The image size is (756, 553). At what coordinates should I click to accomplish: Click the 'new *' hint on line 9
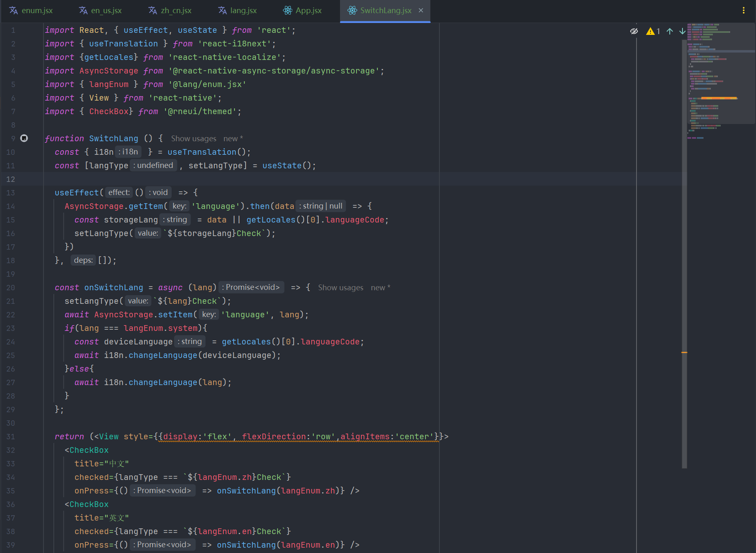click(233, 139)
